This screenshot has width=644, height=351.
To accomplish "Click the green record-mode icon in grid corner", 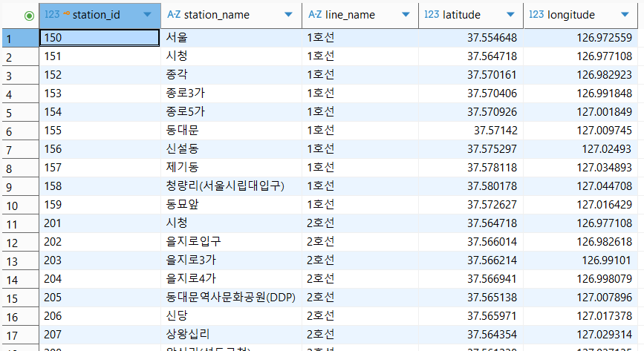I will click(29, 16).
